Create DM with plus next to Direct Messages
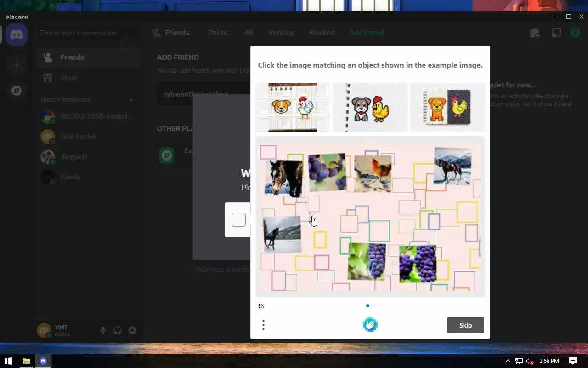The width and height of the screenshot is (588, 368). coord(131,100)
